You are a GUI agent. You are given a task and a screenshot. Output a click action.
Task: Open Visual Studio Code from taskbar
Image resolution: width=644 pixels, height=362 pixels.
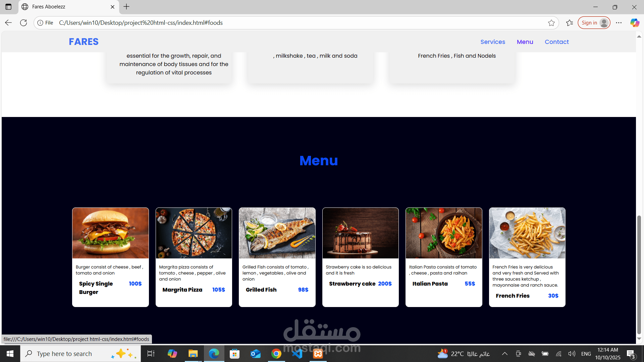point(297,354)
